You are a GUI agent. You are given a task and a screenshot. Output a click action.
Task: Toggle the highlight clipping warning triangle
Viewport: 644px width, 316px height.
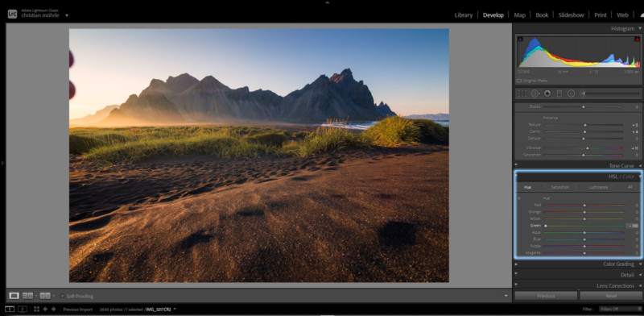point(637,39)
